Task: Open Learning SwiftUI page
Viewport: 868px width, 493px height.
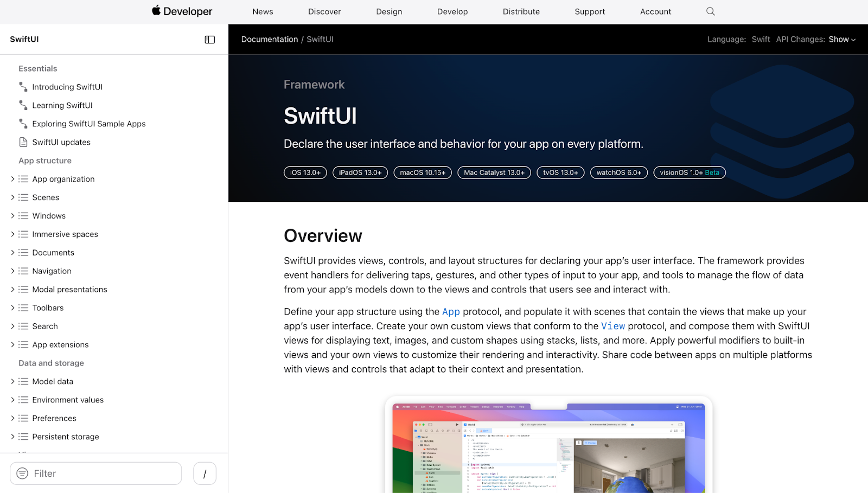Action: tap(62, 105)
